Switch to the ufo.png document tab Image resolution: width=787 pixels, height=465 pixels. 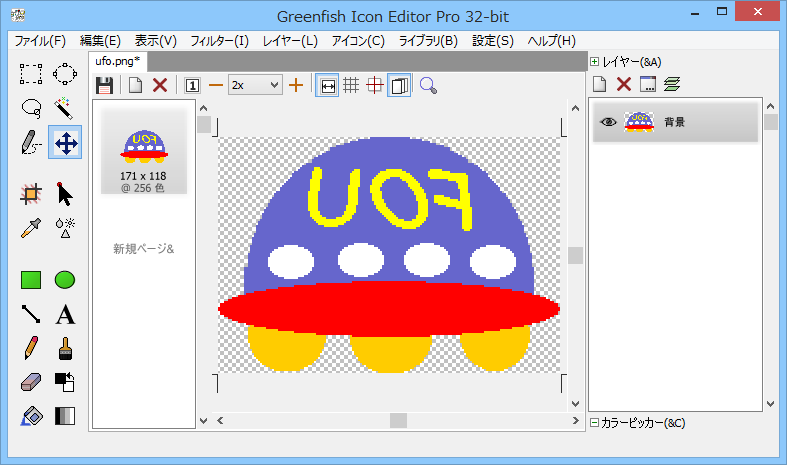(x=118, y=62)
